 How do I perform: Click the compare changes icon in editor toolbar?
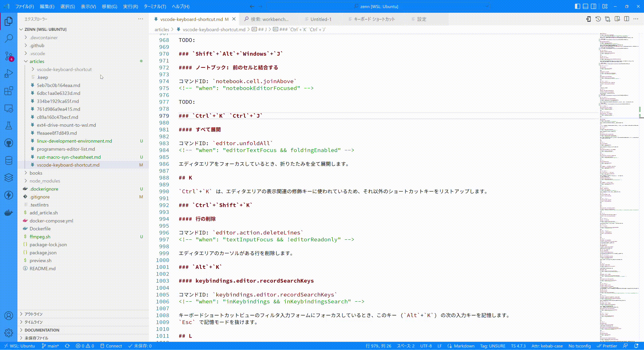click(x=607, y=19)
